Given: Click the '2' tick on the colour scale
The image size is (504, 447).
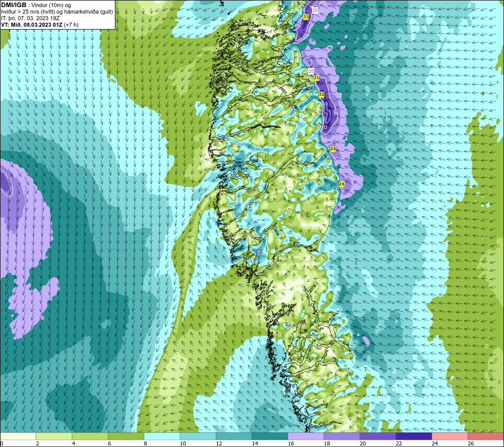Looking at the screenshot, I should [38, 443].
